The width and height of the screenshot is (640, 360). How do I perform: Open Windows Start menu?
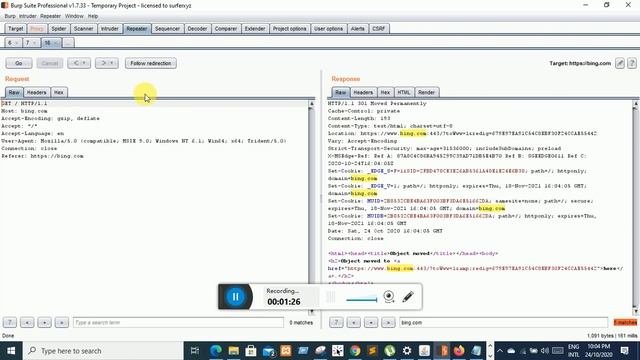tap(11, 351)
